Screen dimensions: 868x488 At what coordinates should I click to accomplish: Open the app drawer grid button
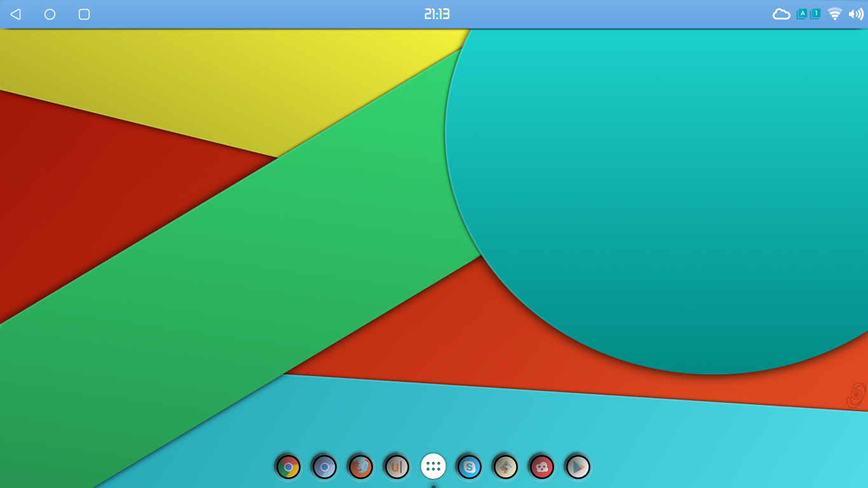click(433, 466)
